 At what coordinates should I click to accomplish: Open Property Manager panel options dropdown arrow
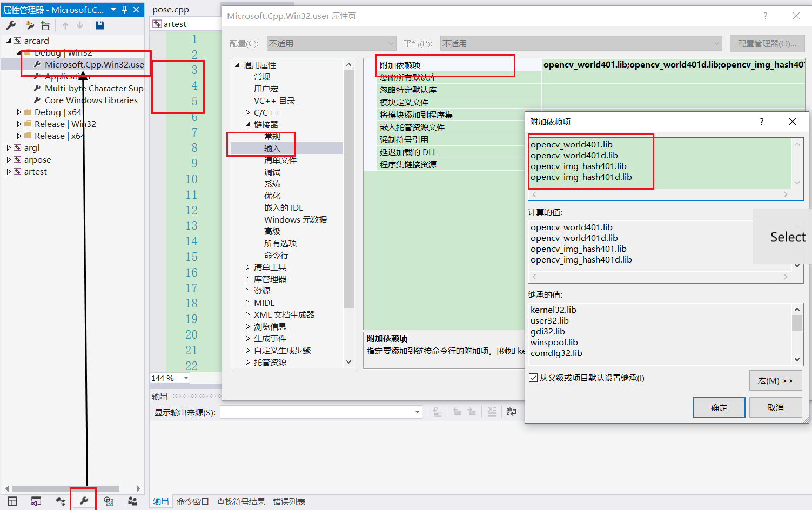tap(113, 10)
